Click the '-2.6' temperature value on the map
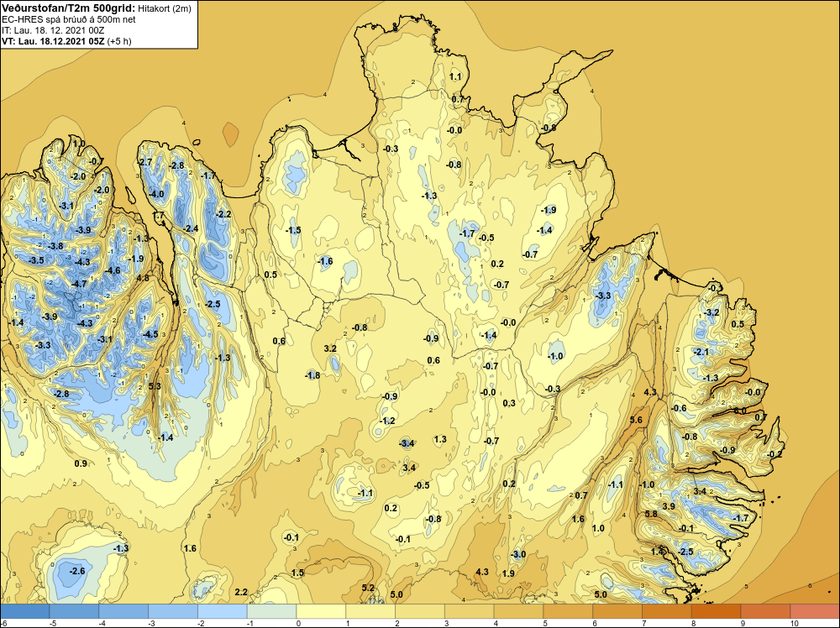This screenshot has width=840, height=628. pos(77,571)
